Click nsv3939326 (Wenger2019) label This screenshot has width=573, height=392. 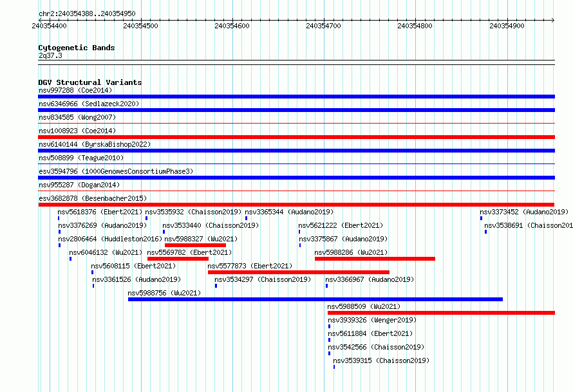(372, 320)
